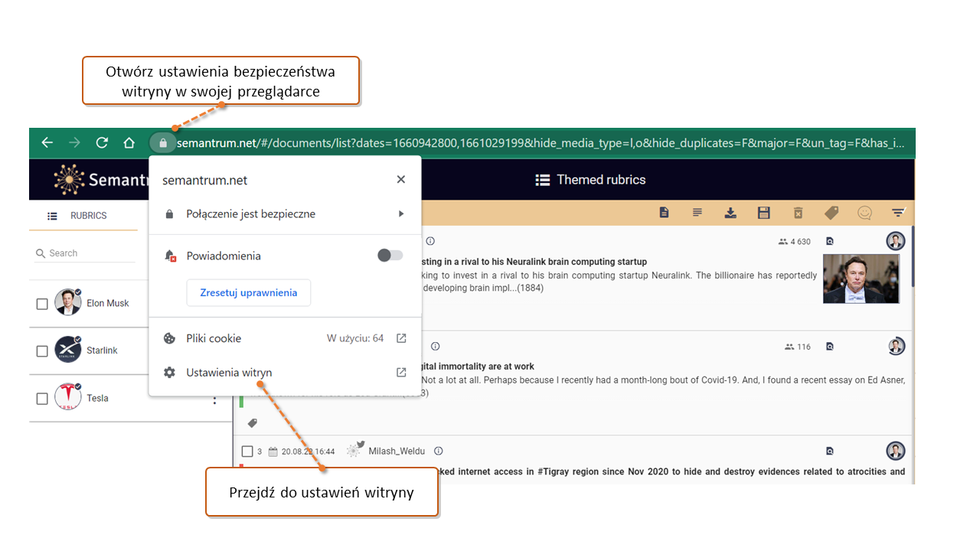Open 'Themed rubrics' header menu
This screenshot has height=551, width=980.
(x=590, y=180)
